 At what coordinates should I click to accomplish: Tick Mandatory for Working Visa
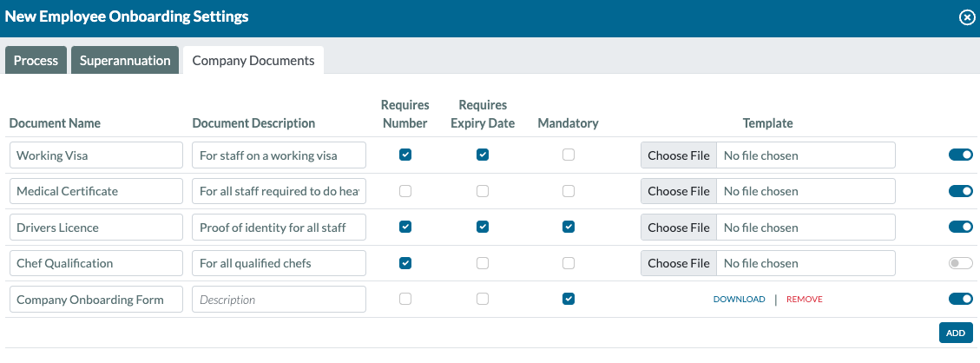[569, 155]
